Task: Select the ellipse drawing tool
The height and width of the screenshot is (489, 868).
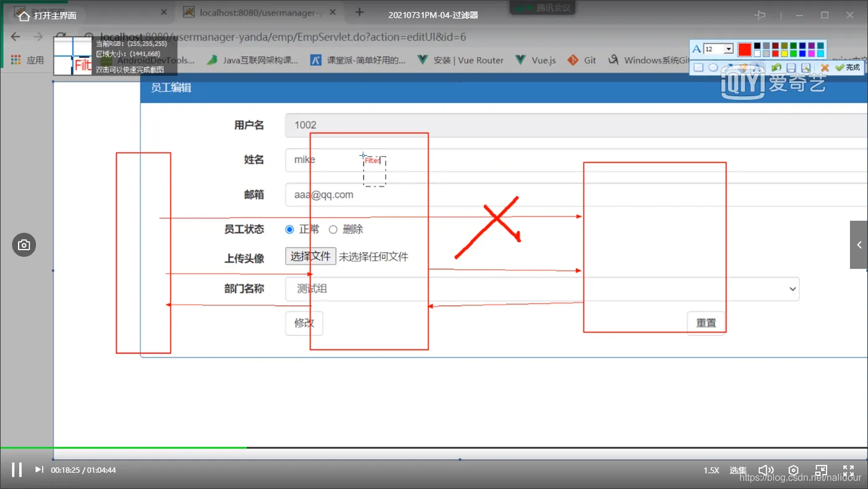Action: coord(713,68)
